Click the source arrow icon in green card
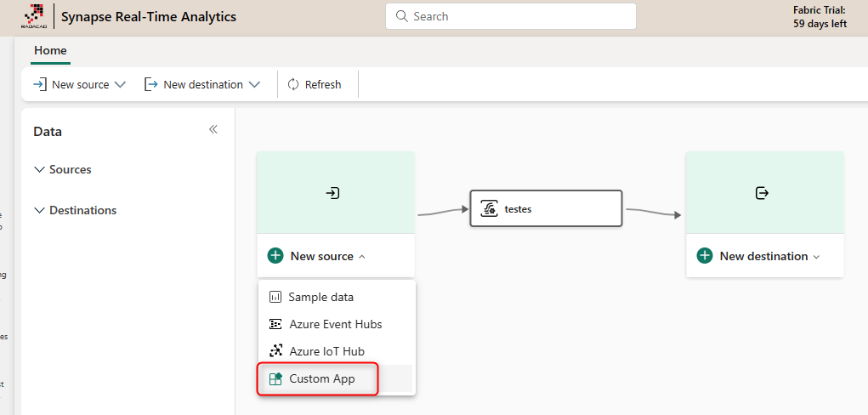868x415 pixels. click(333, 193)
